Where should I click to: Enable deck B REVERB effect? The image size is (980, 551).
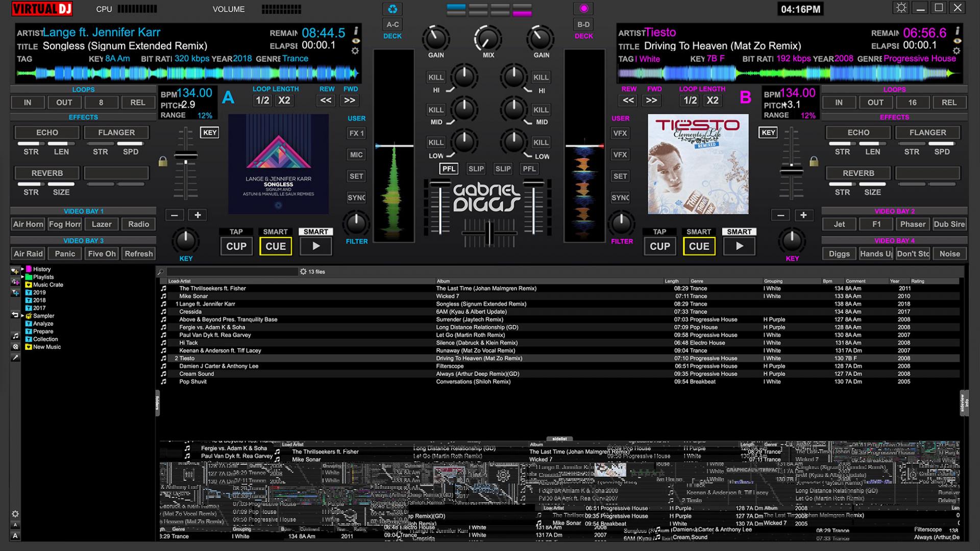(858, 173)
